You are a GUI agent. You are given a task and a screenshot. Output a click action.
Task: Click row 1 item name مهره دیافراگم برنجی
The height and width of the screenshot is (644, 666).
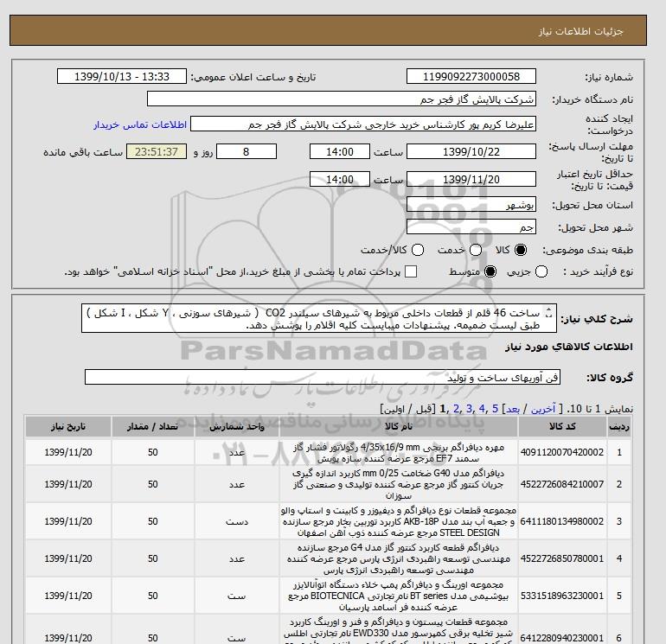coord(399,453)
